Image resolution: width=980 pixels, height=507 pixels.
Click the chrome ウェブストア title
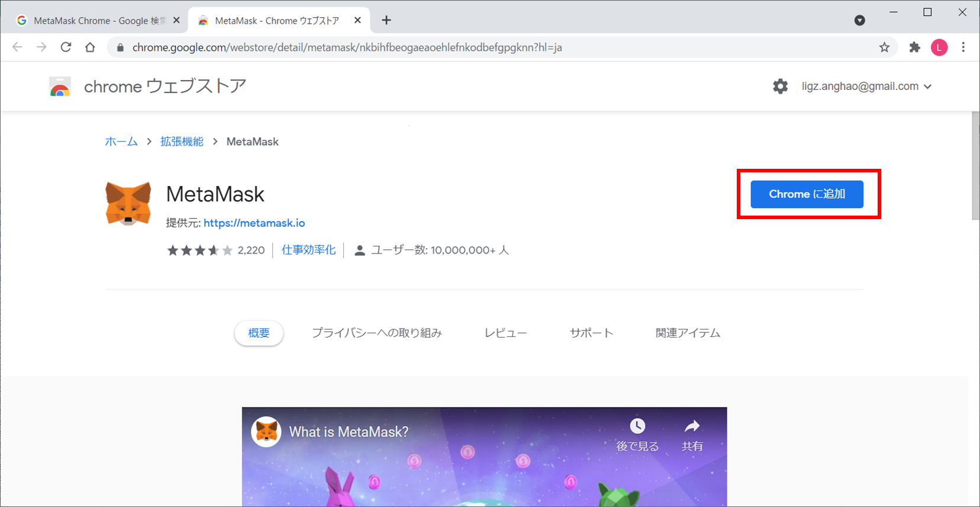165,86
